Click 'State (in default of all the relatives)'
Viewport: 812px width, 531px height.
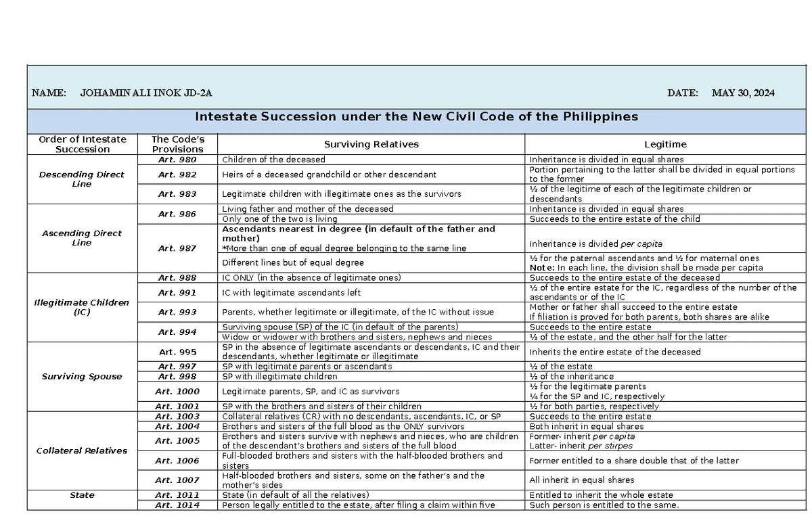click(296, 495)
